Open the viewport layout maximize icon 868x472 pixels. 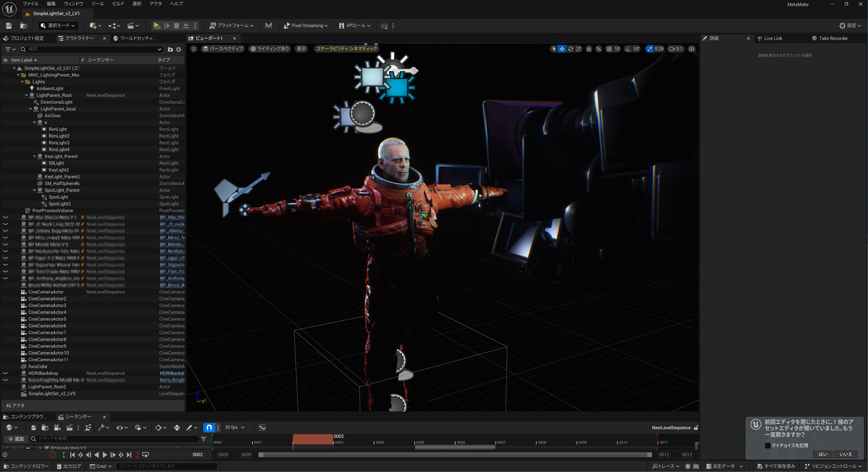[x=691, y=49]
